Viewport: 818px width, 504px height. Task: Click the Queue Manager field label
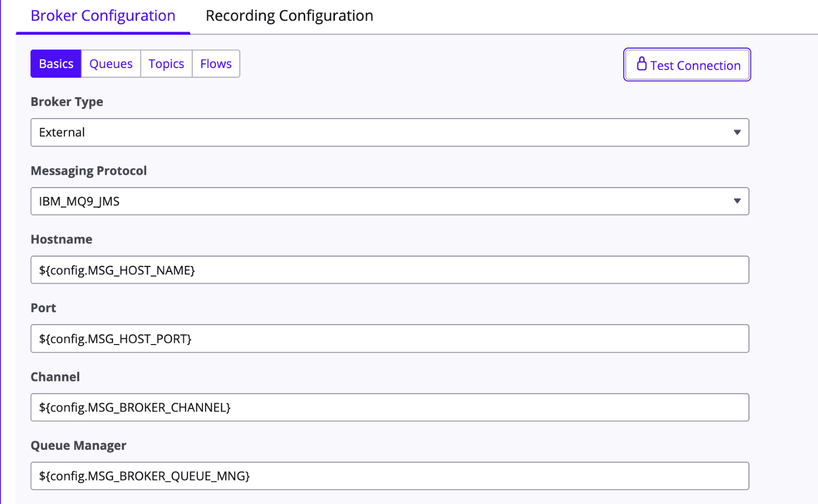point(78,446)
